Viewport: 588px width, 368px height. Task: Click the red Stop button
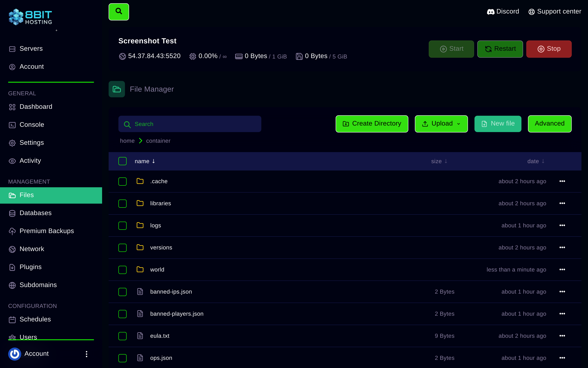tap(549, 49)
